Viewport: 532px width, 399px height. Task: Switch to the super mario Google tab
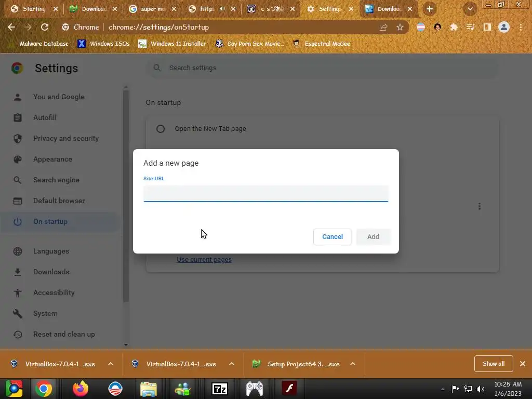153,9
